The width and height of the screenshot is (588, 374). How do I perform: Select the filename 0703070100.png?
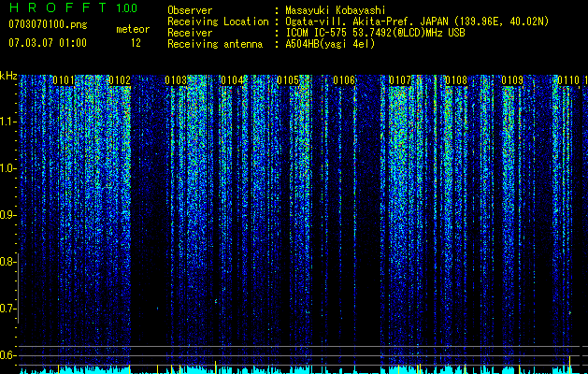[x=48, y=24]
